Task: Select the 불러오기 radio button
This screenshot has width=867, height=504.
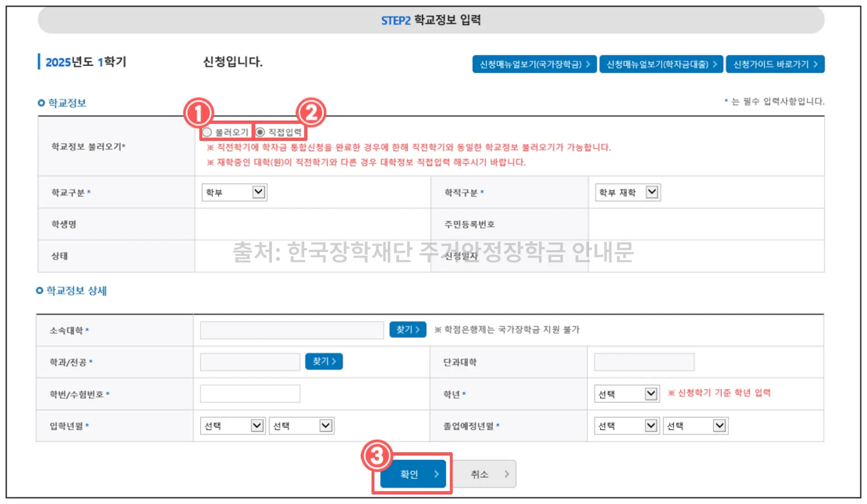Action: pos(207,131)
